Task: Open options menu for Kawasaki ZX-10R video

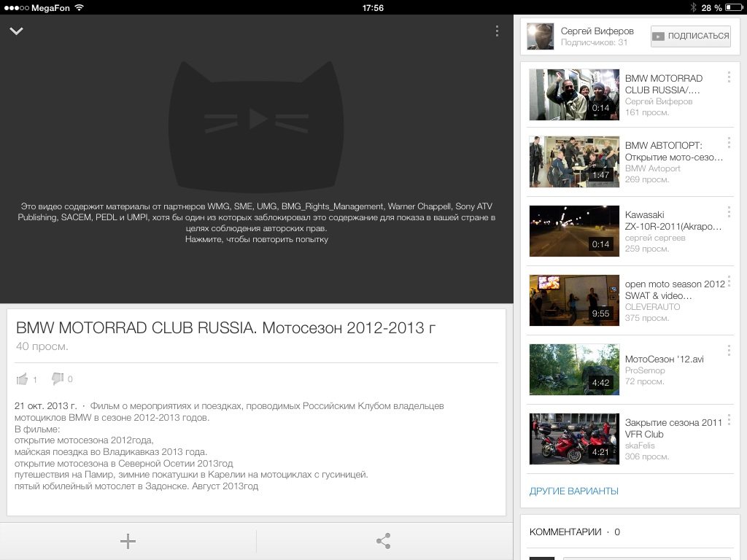Action: pyautogui.click(x=728, y=213)
